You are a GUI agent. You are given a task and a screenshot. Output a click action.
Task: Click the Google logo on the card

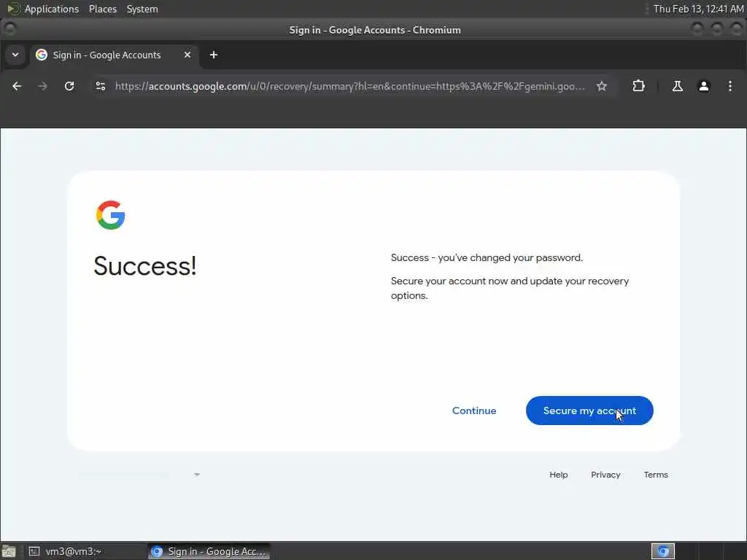(111, 215)
